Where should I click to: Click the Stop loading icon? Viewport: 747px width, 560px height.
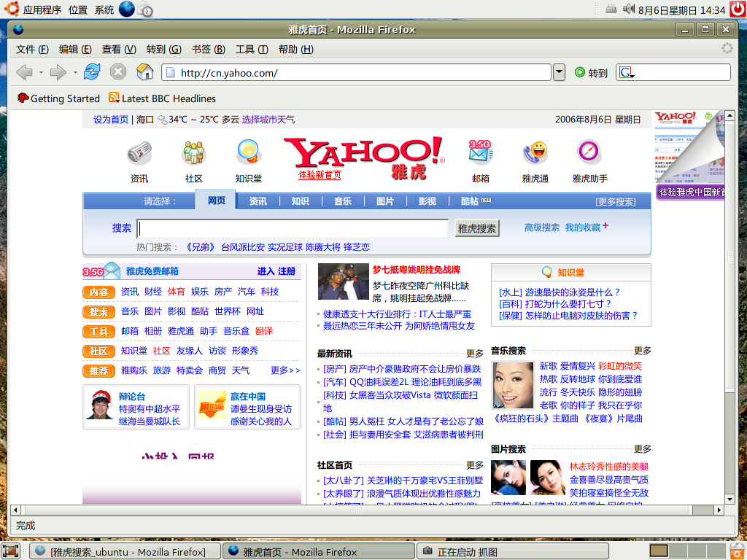[118, 72]
